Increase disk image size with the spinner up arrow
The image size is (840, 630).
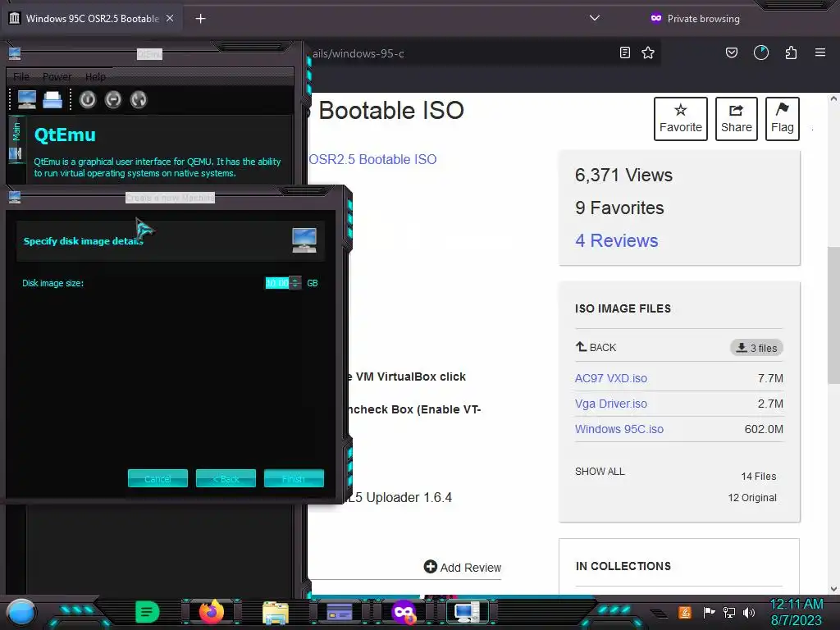(295, 281)
